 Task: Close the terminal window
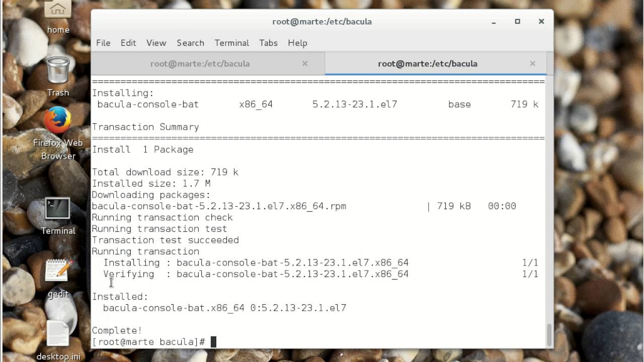(541, 22)
